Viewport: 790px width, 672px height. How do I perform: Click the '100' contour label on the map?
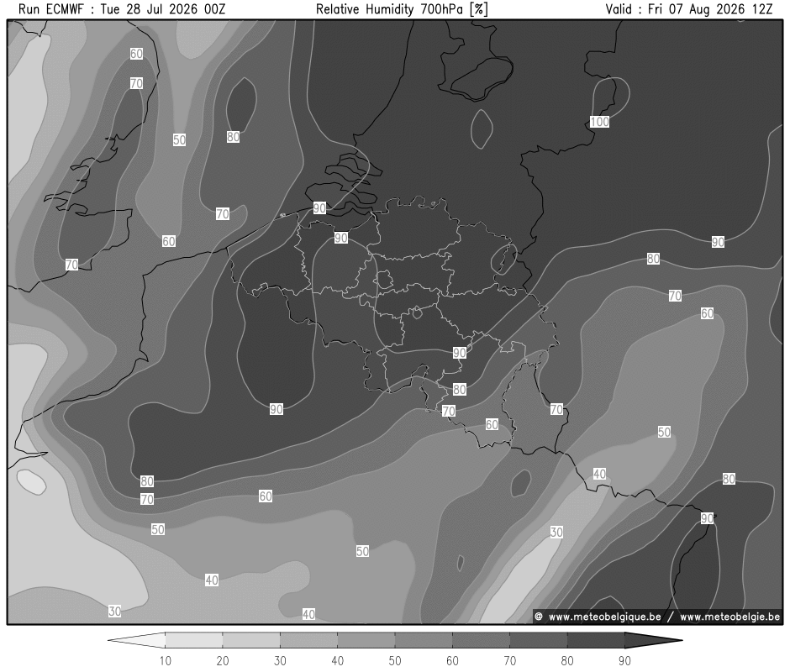click(599, 122)
